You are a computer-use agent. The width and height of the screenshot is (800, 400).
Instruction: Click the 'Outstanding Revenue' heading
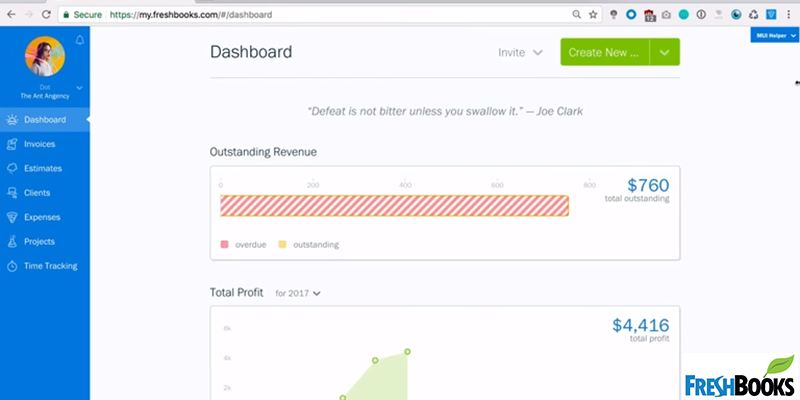pyautogui.click(x=263, y=152)
